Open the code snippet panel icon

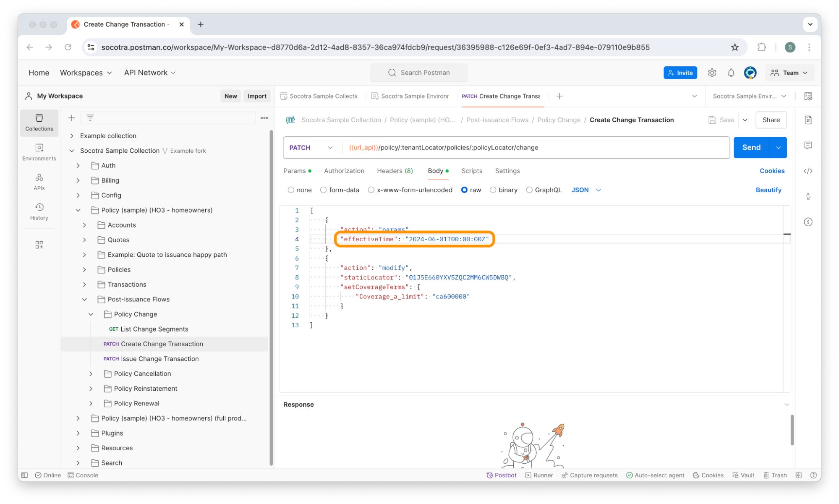[808, 171]
